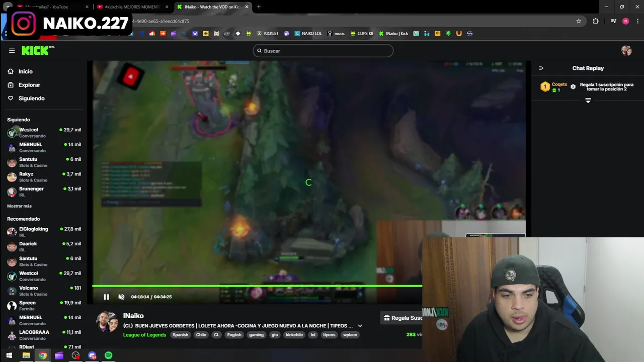Open user profile avatar menu

pos(626,50)
